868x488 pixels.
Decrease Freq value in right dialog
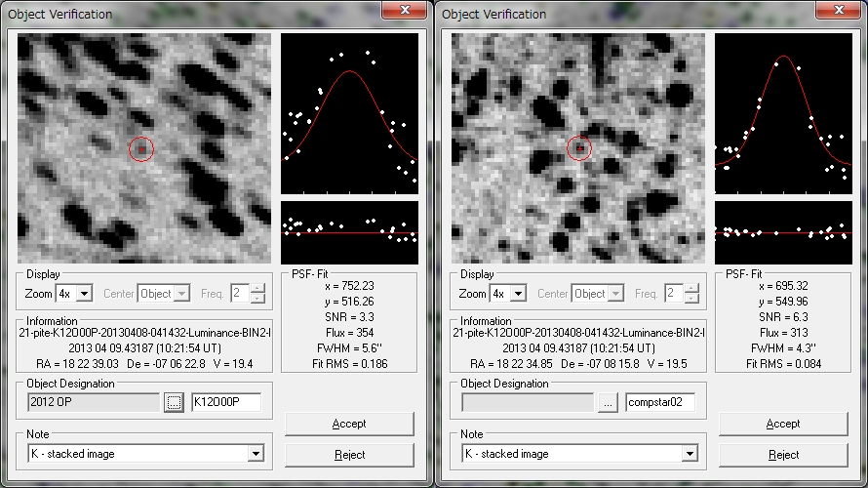(691, 299)
